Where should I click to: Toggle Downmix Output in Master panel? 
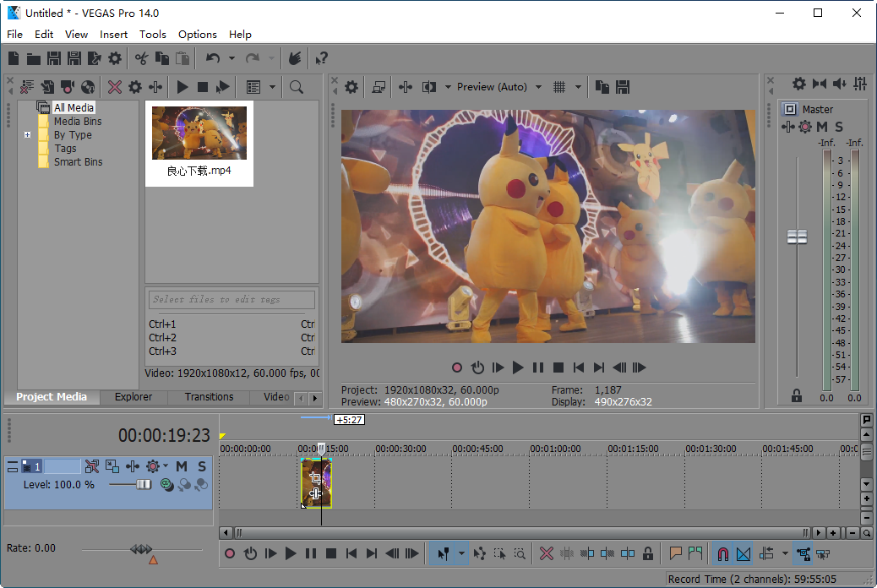(x=820, y=84)
